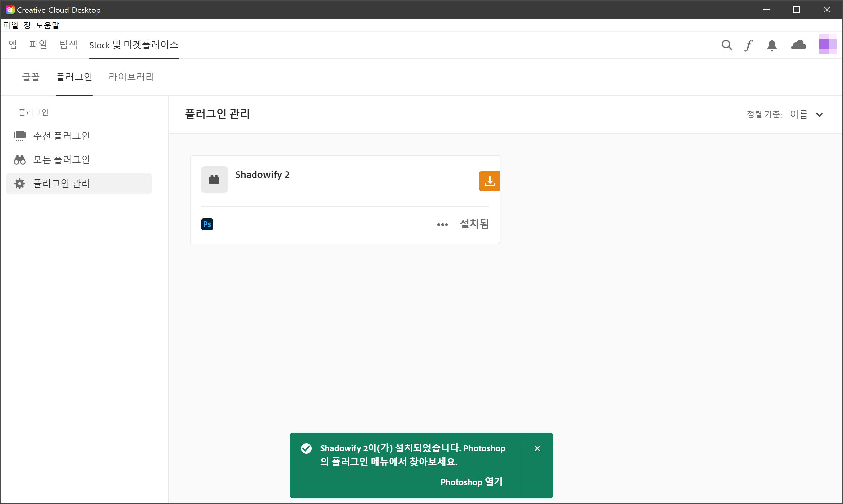
Task: Open the 정렬 기준 이름 dropdown
Action: 806,114
